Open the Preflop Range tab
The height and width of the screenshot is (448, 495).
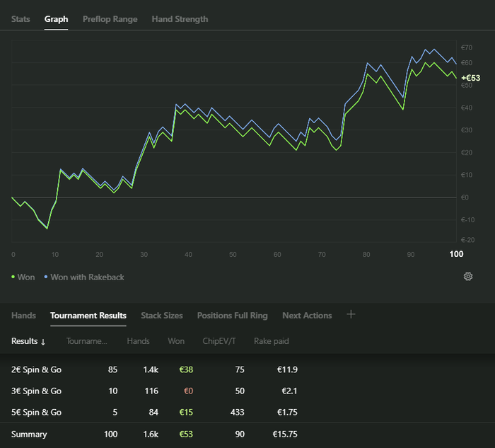[x=110, y=19]
